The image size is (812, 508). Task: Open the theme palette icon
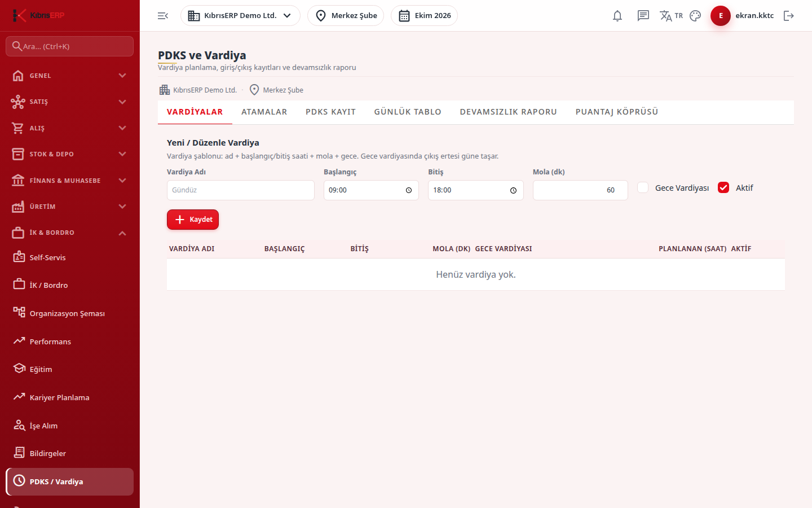coord(695,16)
